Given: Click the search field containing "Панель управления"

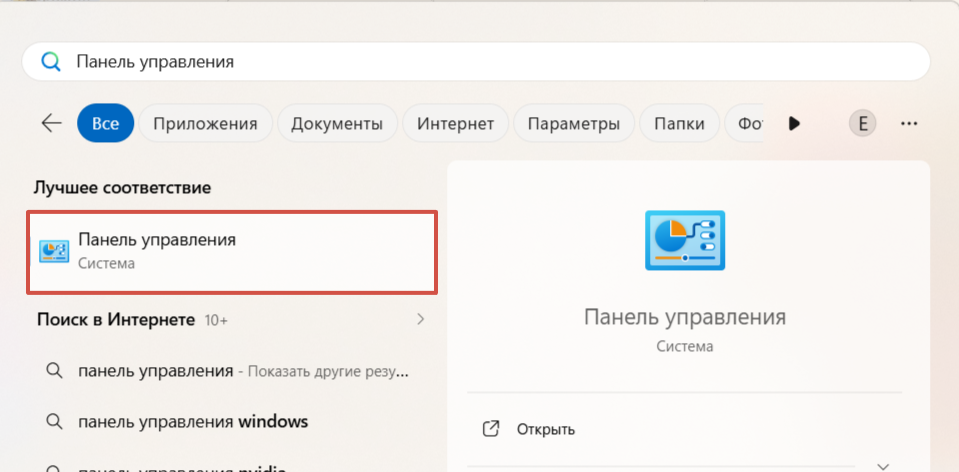Looking at the screenshot, I should pyautogui.click(x=476, y=62).
